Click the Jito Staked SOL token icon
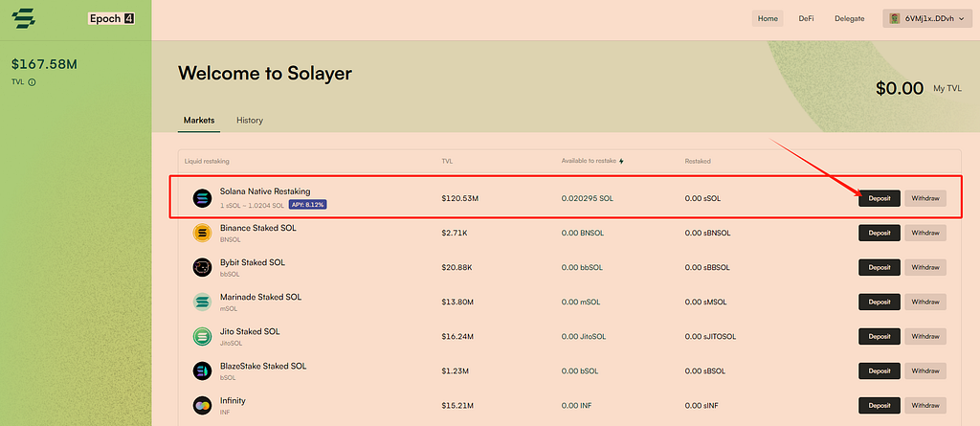Image resolution: width=980 pixels, height=426 pixels. (x=202, y=337)
